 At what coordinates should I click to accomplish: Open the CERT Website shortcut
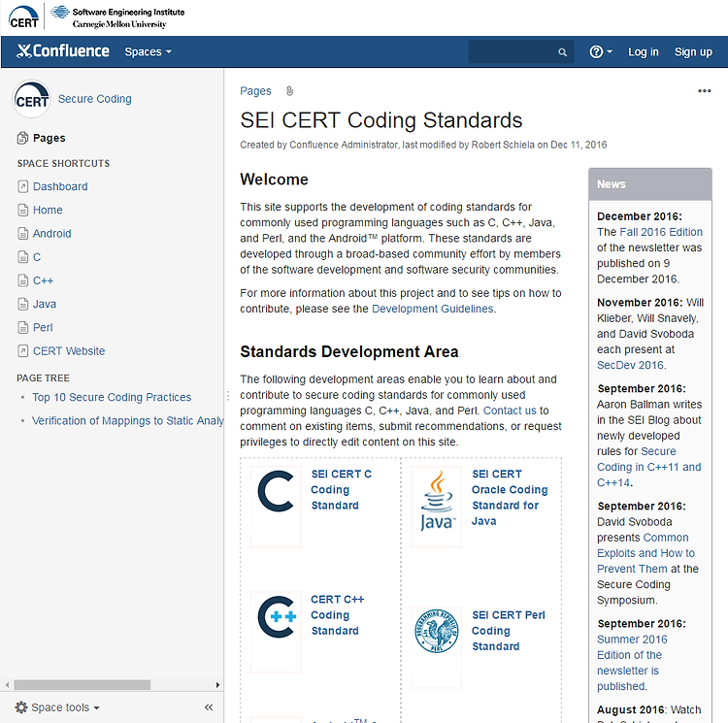point(69,351)
